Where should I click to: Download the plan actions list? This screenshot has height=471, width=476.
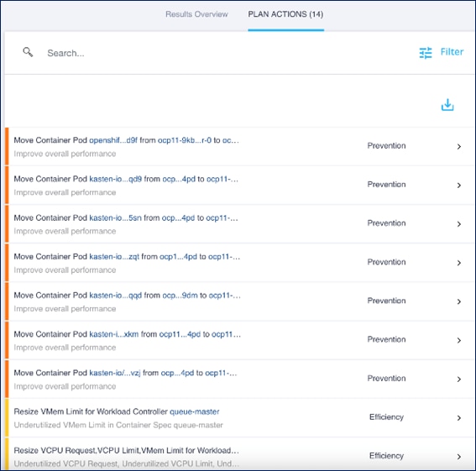coord(447,105)
